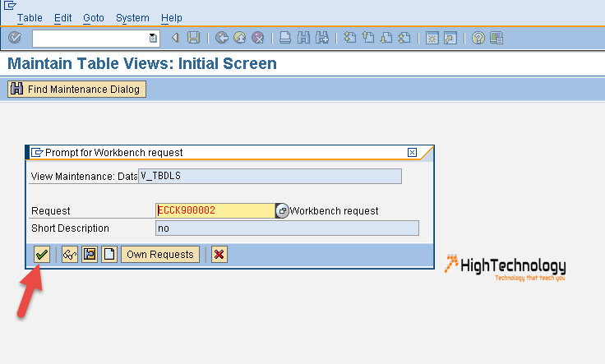
Task: Open the Customize Local Layout icon
Action: [x=496, y=38]
